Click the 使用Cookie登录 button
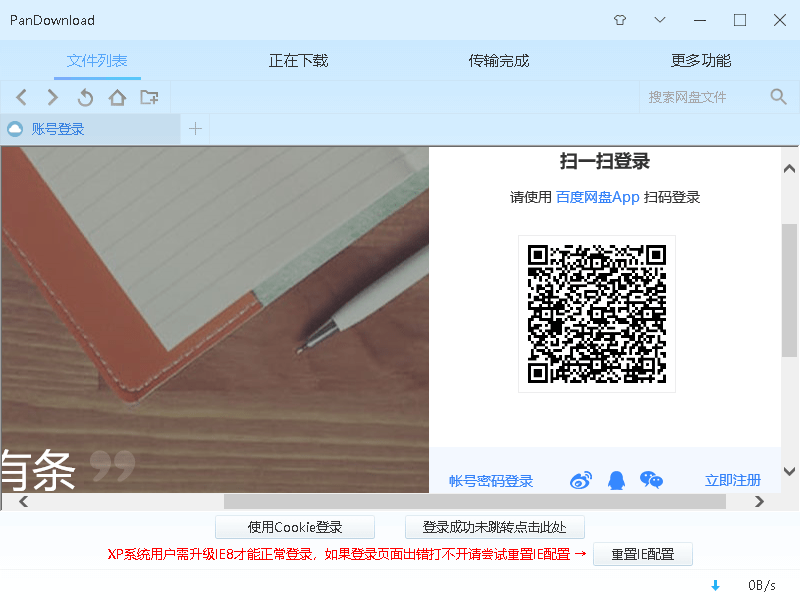 (x=294, y=527)
